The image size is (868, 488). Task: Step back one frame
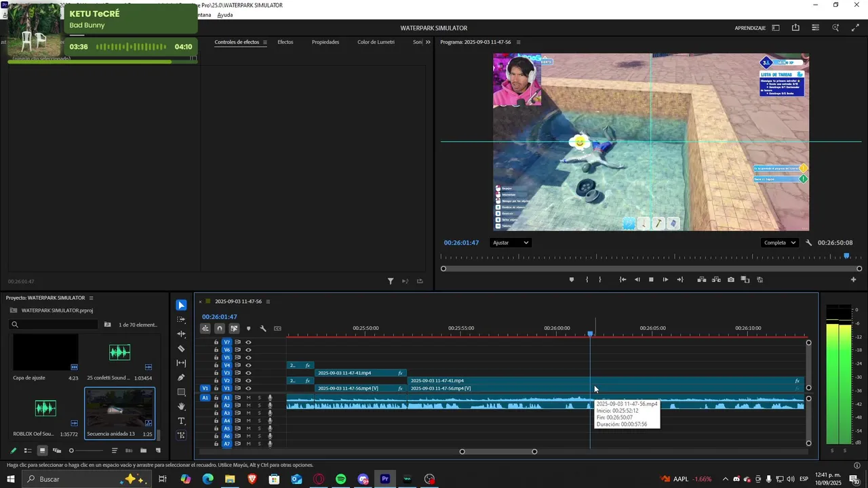coord(637,279)
